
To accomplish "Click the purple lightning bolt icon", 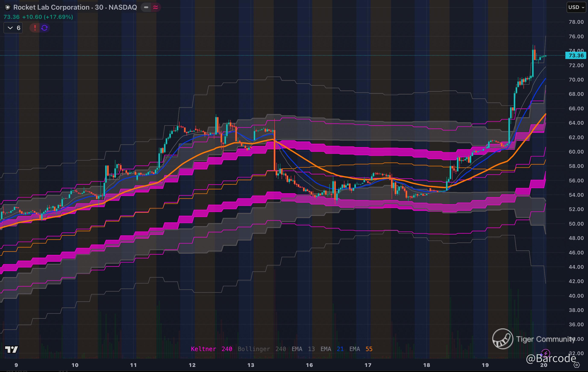I will point(545,353).
